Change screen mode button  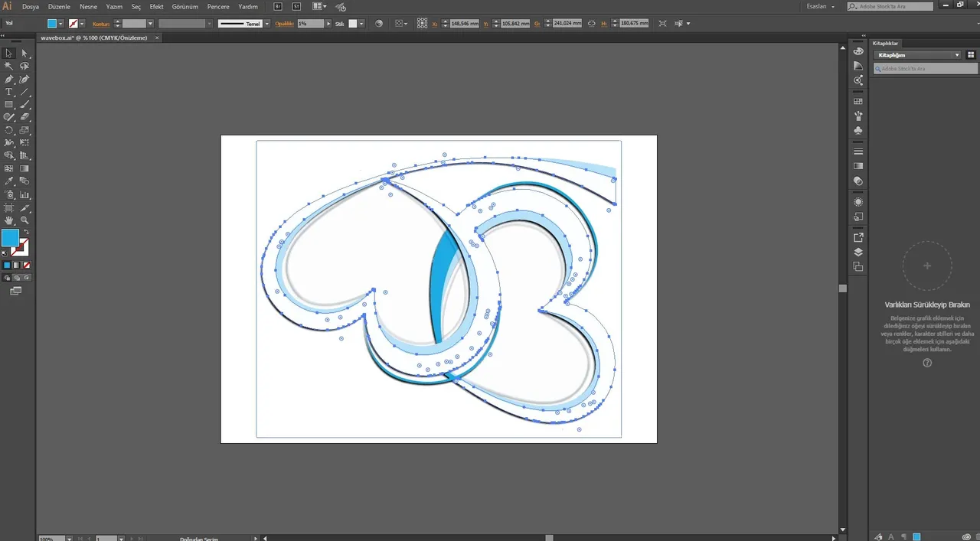[16, 291]
